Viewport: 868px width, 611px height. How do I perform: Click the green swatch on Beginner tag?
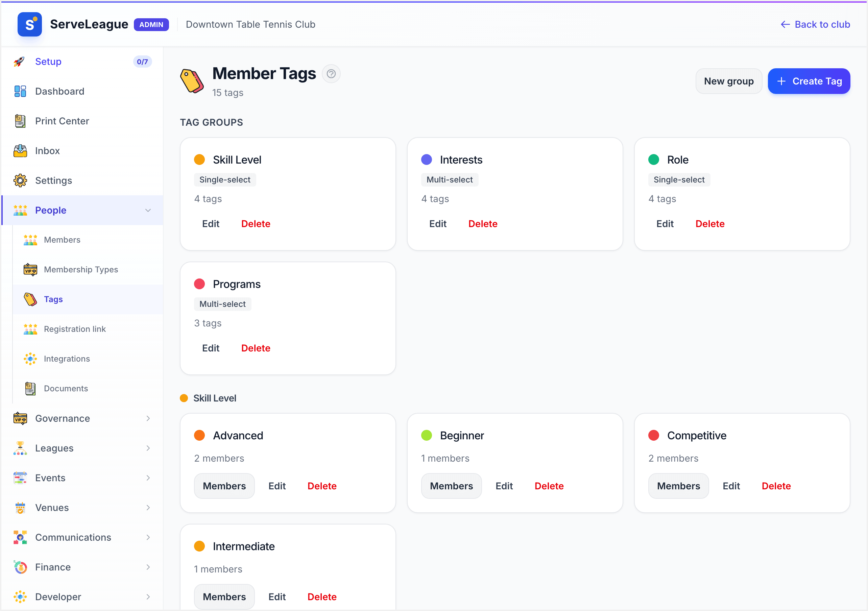[x=427, y=435]
